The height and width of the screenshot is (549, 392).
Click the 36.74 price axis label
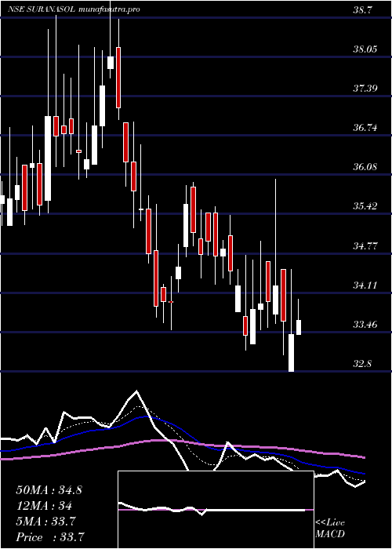[365, 127]
